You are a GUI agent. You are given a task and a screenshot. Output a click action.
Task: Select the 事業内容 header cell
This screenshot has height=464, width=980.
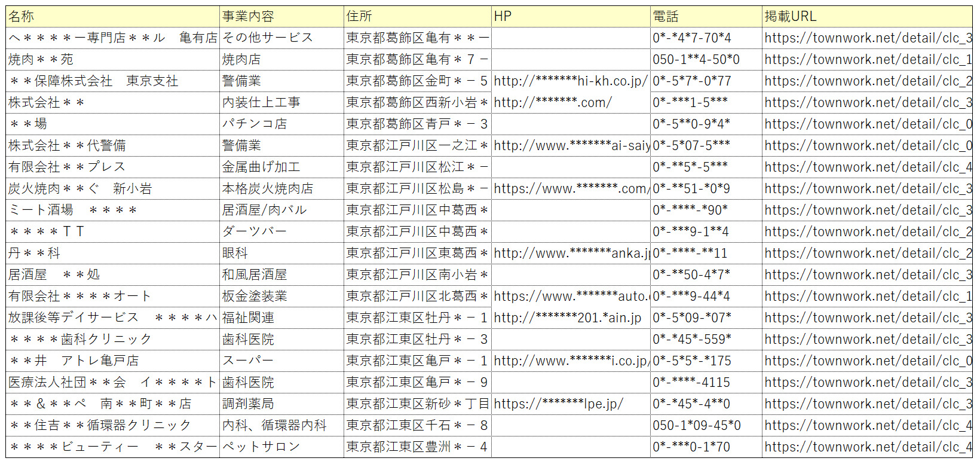(281, 17)
